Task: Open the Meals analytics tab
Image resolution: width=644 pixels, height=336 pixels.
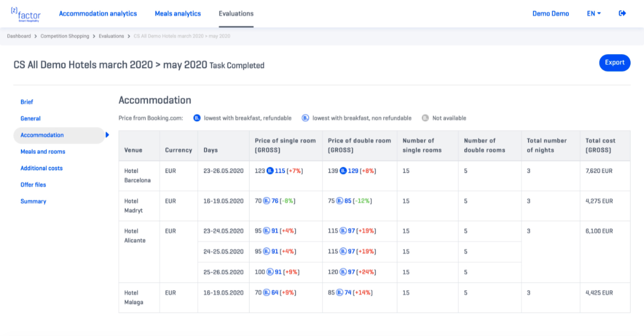Action: pyautogui.click(x=178, y=13)
